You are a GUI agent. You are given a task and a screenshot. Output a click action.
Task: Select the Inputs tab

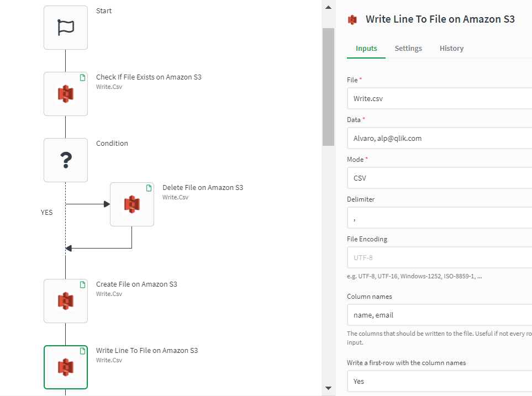click(366, 48)
